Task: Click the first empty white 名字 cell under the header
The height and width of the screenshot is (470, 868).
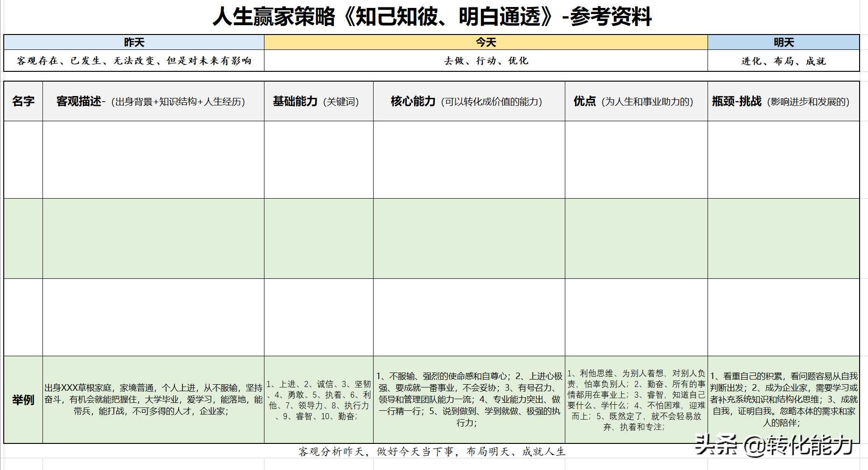Action: 23,159
